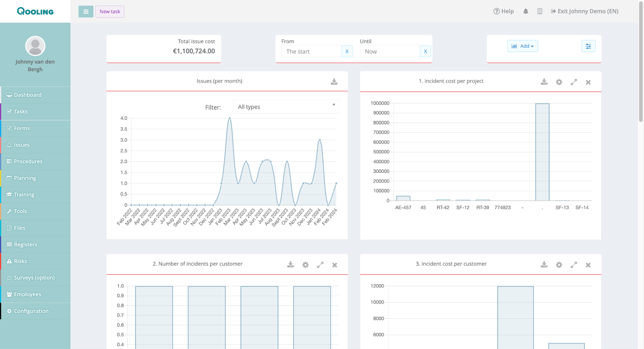
Task: Open Planning in sidebar
Action: point(35,178)
